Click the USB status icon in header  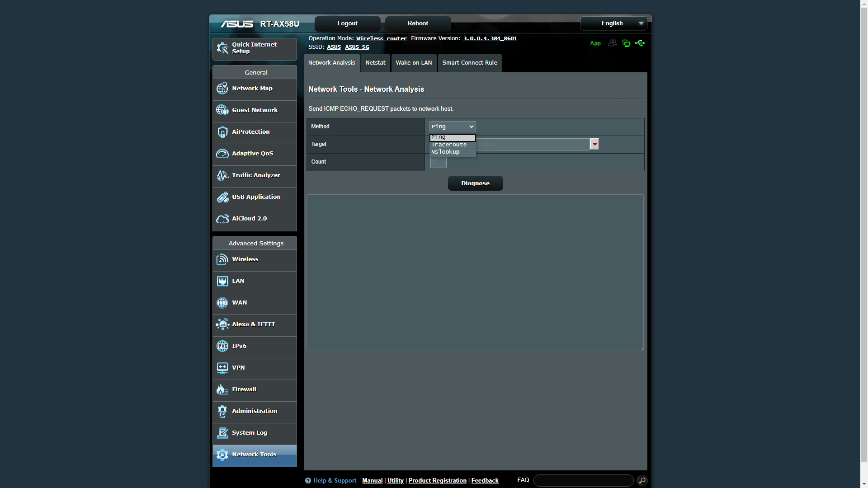click(x=640, y=43)
